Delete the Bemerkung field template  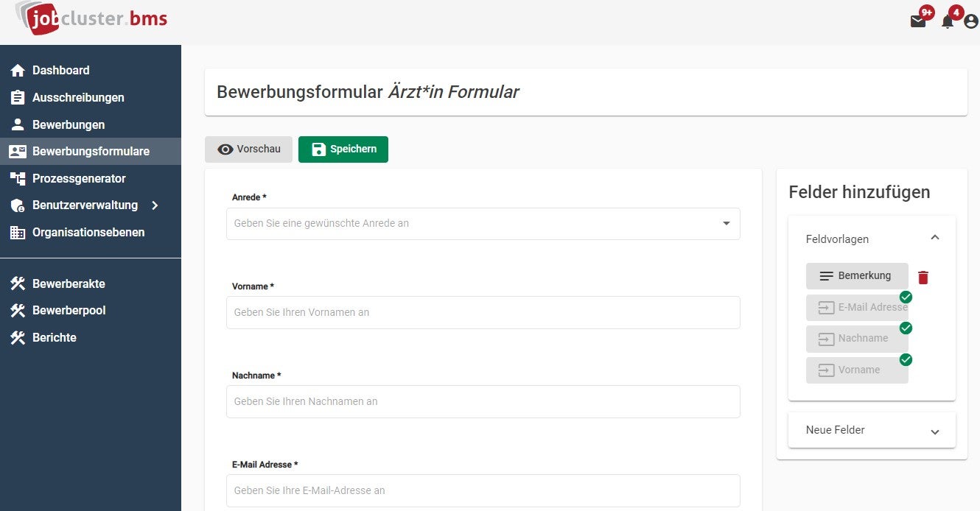(923, 277)
